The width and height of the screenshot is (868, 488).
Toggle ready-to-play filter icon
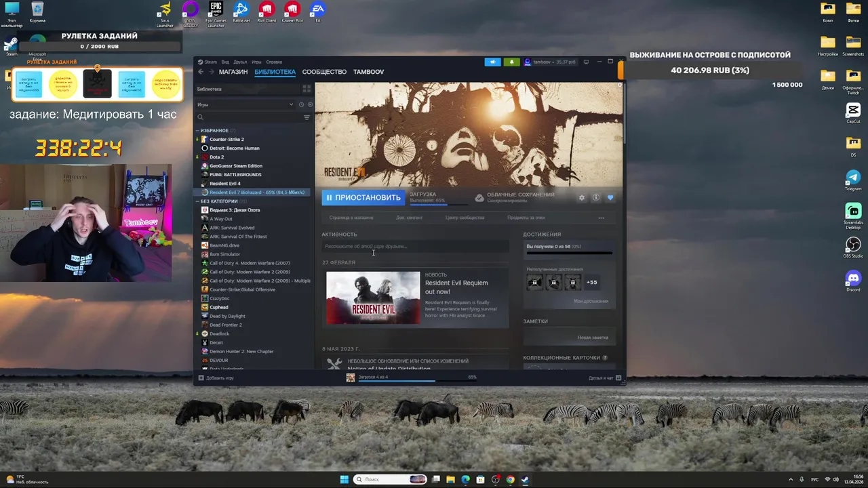click(x=310, y=104)
